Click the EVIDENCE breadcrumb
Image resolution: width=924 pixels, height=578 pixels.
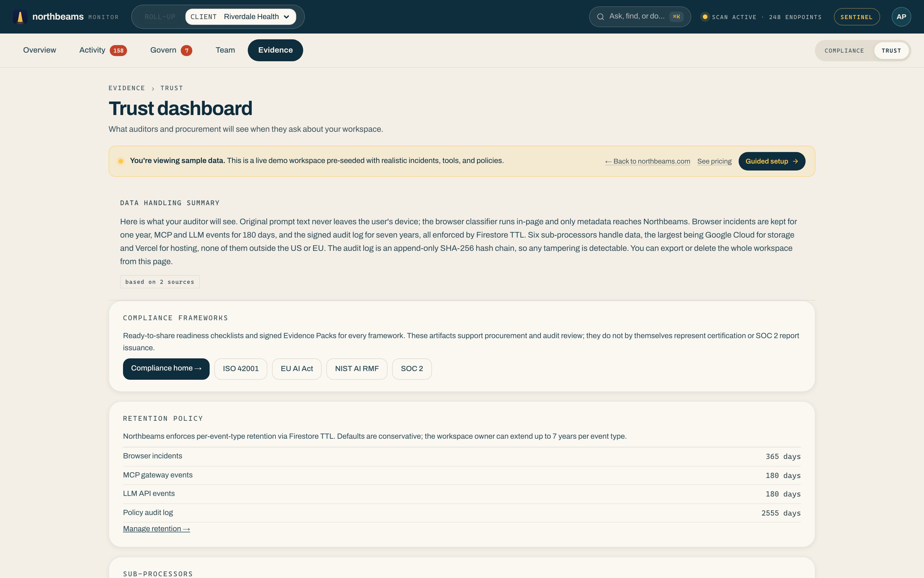[x=127, y=88]
